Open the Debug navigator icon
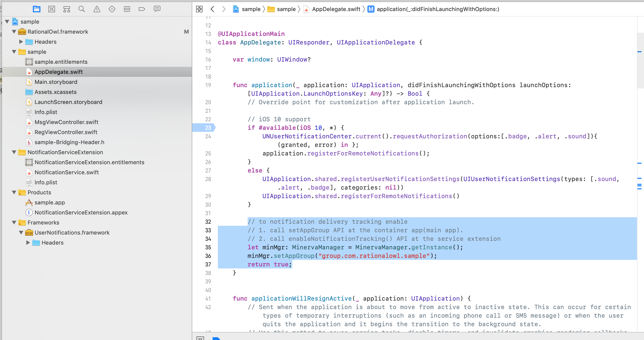Image resolution: width=644 pixels, height=340 pixels. pos(127,9)
